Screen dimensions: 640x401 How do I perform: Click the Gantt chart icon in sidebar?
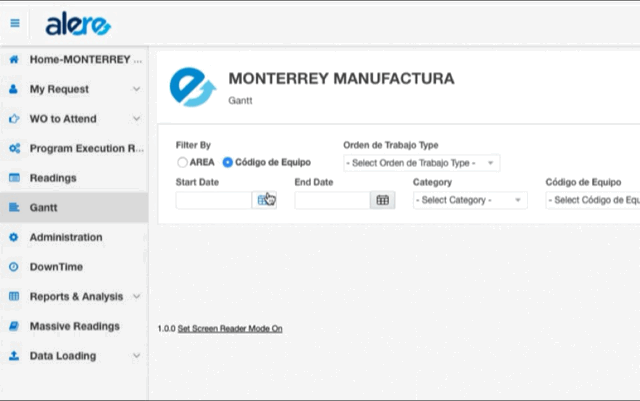14,207
